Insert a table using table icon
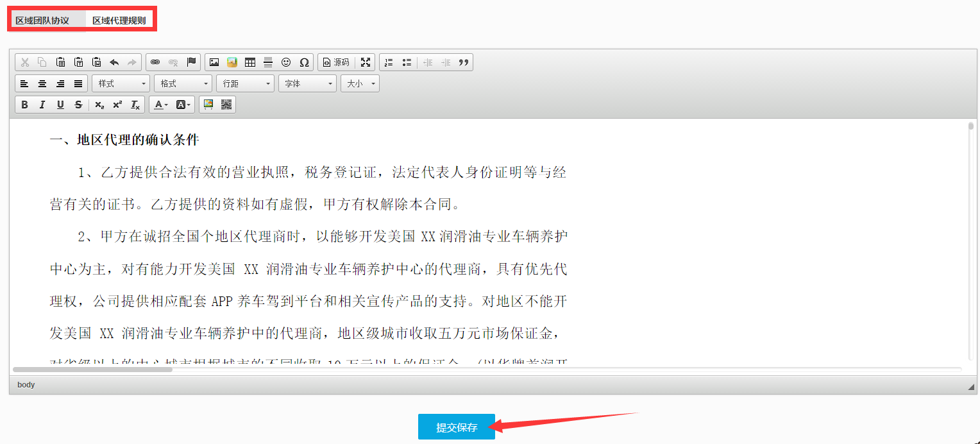Screen dimensions: 980x444 (x=250, y=62)
